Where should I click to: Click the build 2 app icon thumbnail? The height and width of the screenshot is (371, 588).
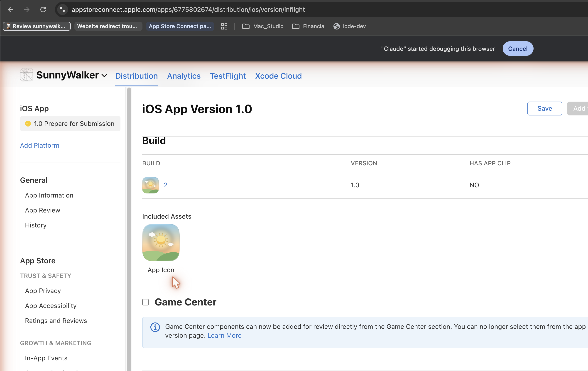pyautogui.click(x=150, y=185)
